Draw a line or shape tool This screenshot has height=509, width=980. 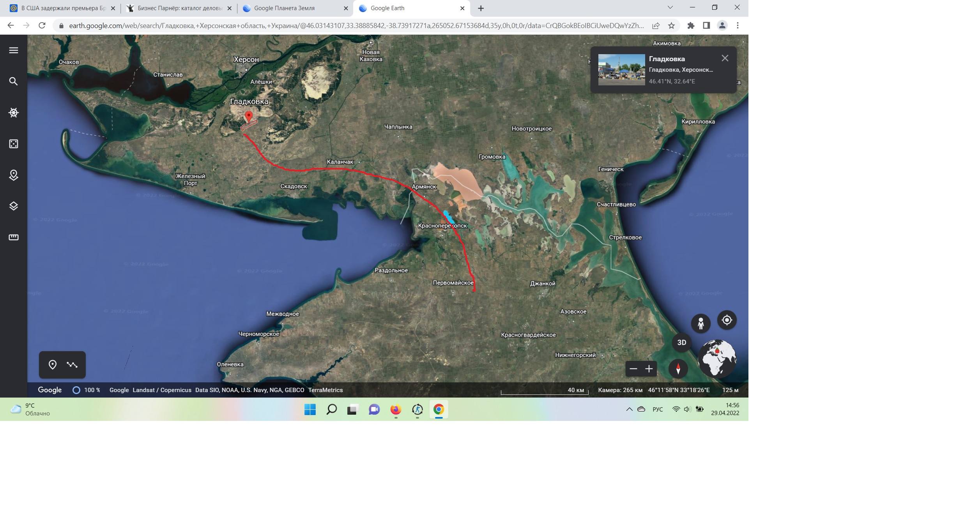pyautogui.click(x=72, y=365)
